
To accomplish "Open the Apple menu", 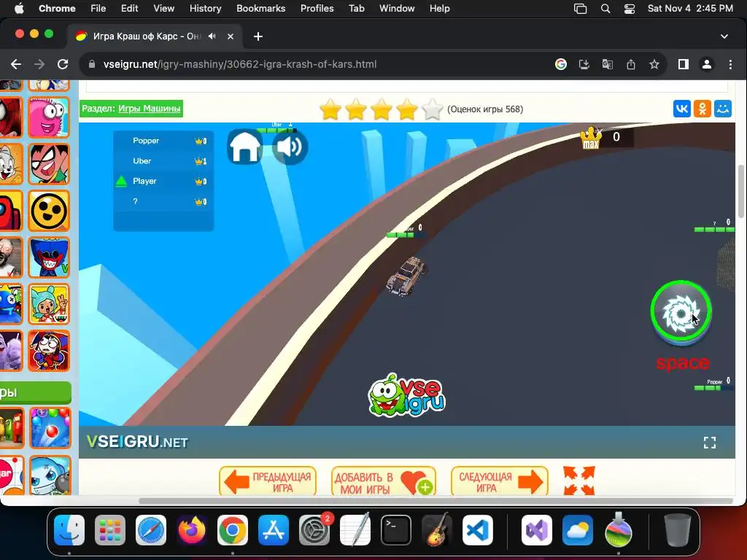I will coord(19,9).
